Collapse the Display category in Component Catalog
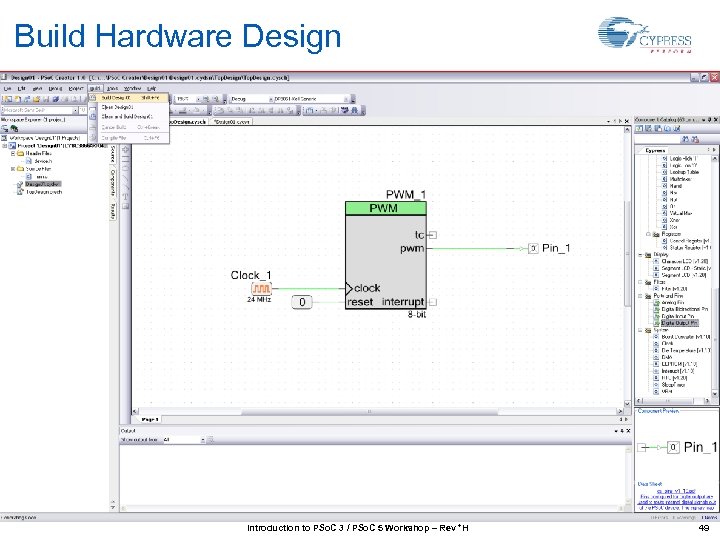This screenshot has width=720, height=540. (x=641, y=254)
